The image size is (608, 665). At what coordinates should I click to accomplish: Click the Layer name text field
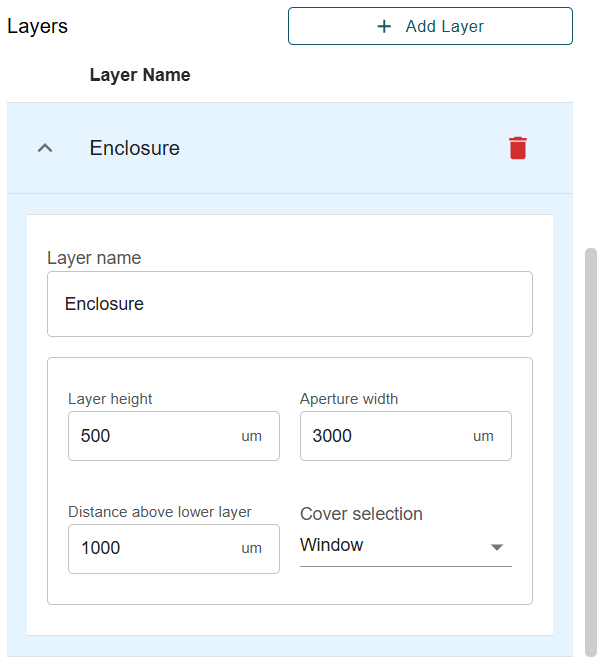289,304
